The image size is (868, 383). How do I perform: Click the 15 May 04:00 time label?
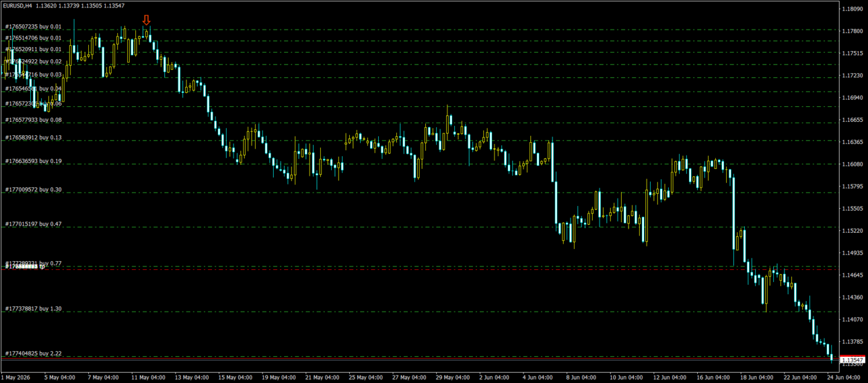pos(235,378)
